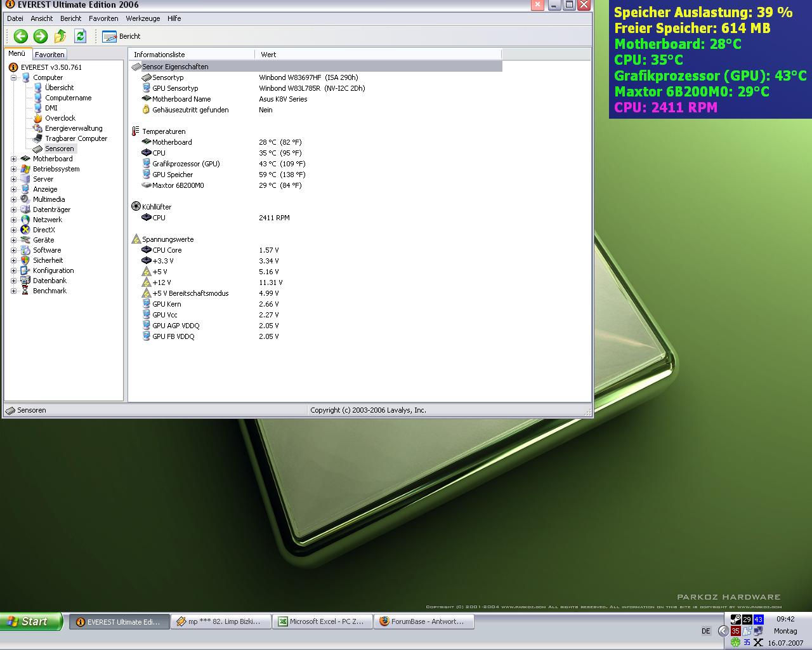Click the green Forward arrow toolbar icon
This screenshot has width=812, height=650.
click(41, 36)
